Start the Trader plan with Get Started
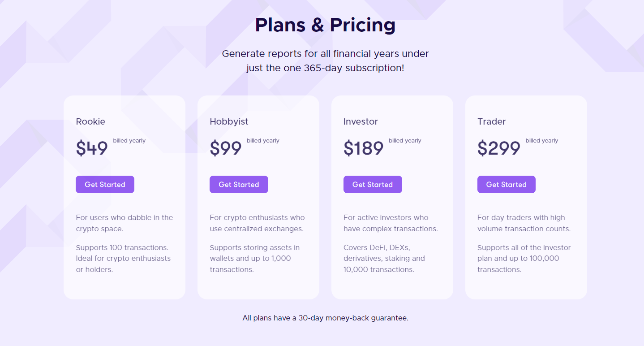Image resolution: width=644 pixels, height=346 pixels. click(x=507, y=185)
